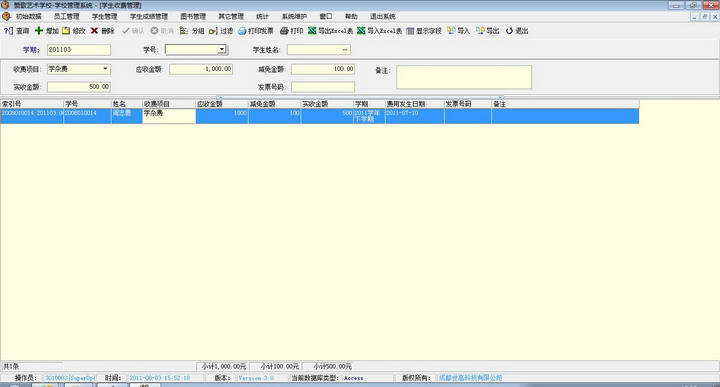Expand the 收费项目 dropdown arrow
This screenshot has height=387, width=720.
pyautogui.click(x=106, y=69)
